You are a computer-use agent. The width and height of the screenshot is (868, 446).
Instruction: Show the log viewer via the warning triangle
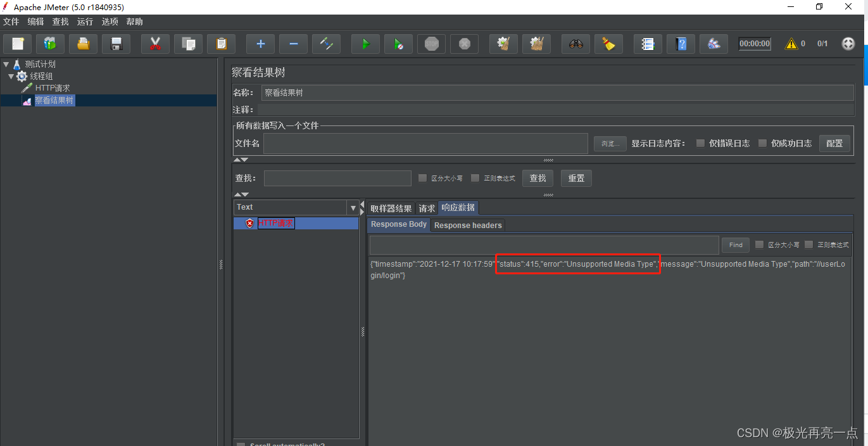791,44
